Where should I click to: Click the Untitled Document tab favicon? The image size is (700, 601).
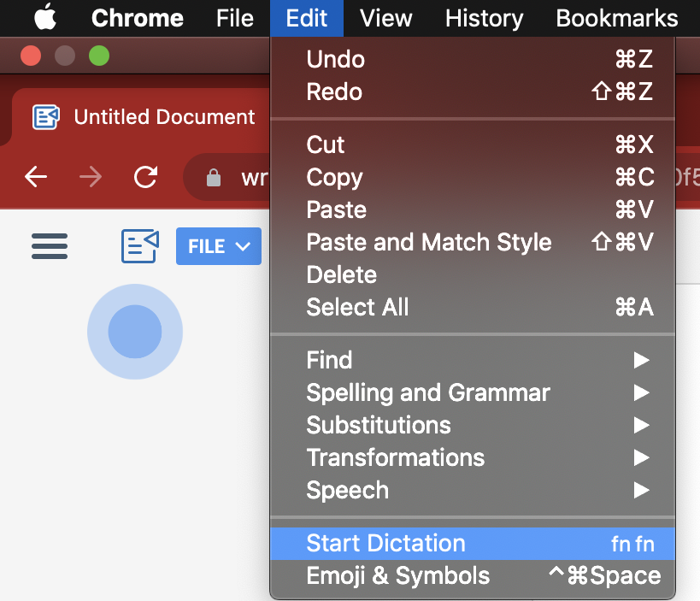tap(46, 117)
